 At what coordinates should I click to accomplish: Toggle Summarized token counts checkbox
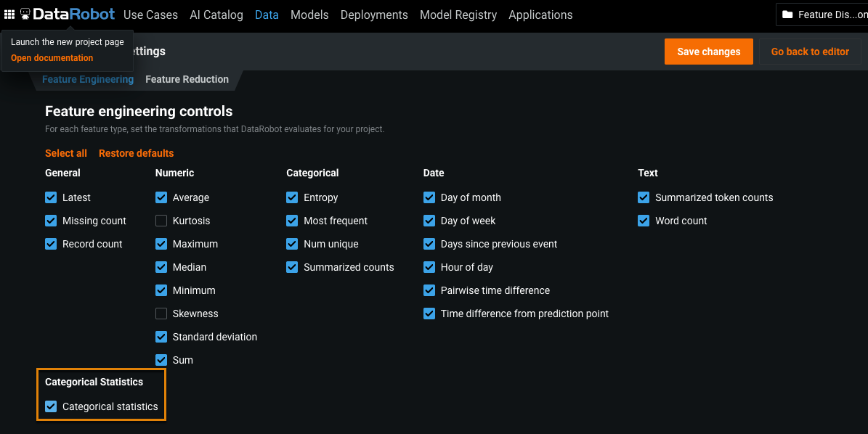(644, 197)
